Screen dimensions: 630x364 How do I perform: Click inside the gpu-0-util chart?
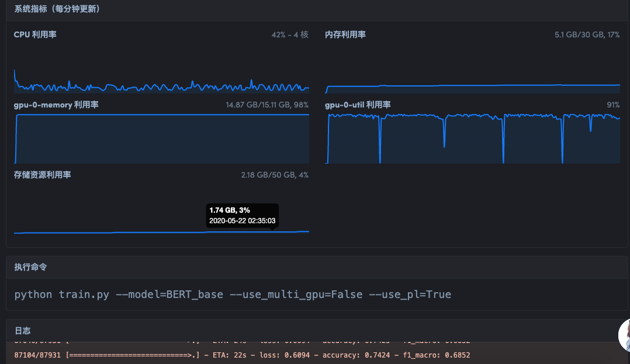click(472, 140)
